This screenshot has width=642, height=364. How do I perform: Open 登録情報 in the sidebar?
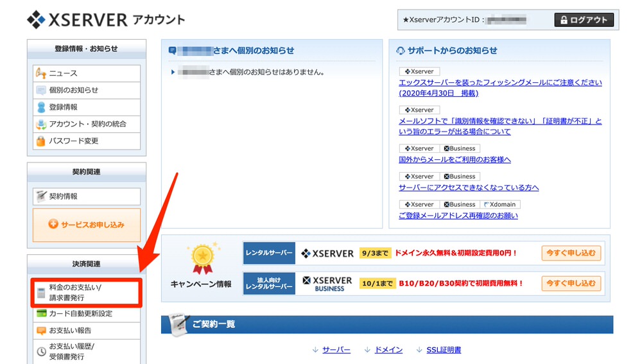coord(87,107)
